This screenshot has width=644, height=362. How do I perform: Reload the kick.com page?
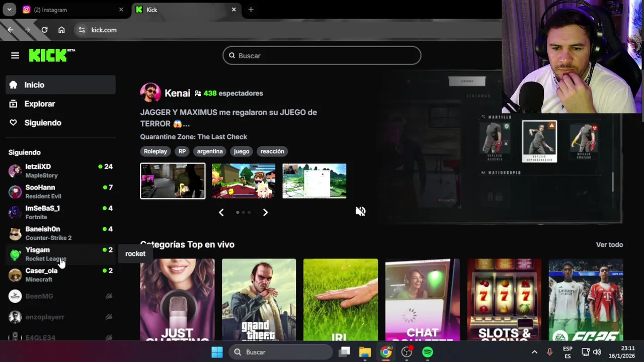pyautogui.click(x=44, y=30)
